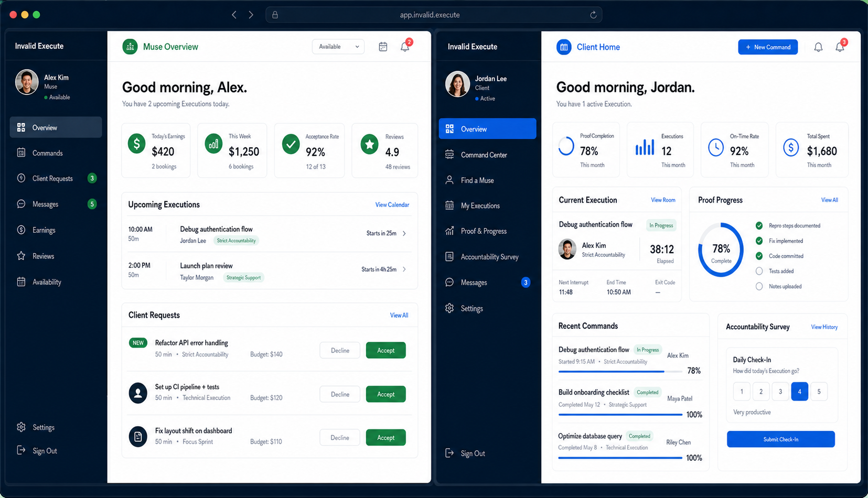The width and height of the screenshot is (868, 498).
Task: Open Commands in the Muse sidebar
Action: (56, 153)
